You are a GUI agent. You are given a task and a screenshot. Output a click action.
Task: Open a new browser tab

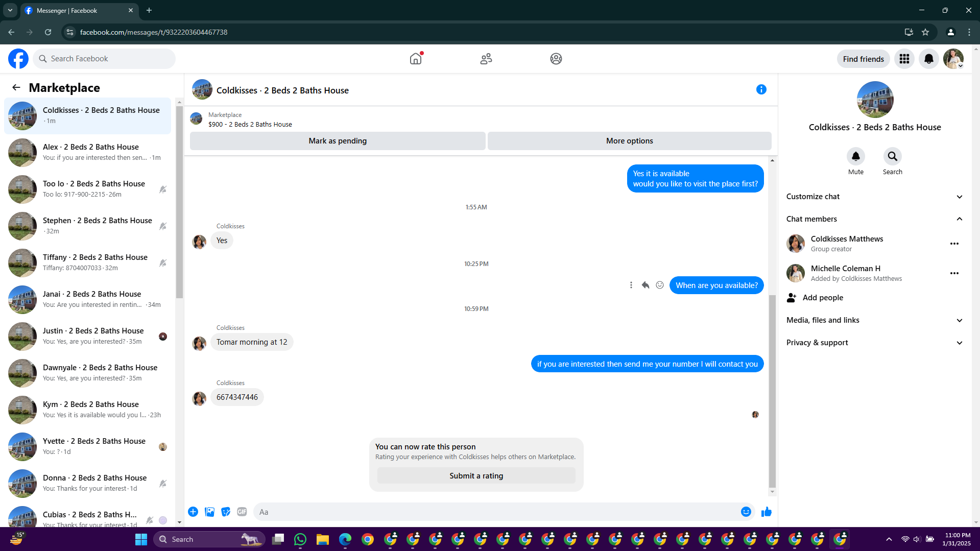149,10
